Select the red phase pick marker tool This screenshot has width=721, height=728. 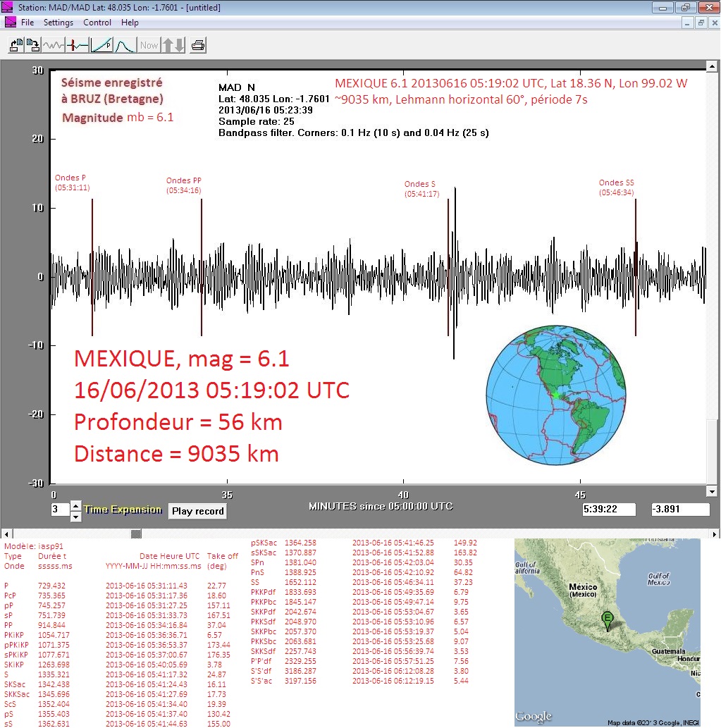click(x=78, y=46)
